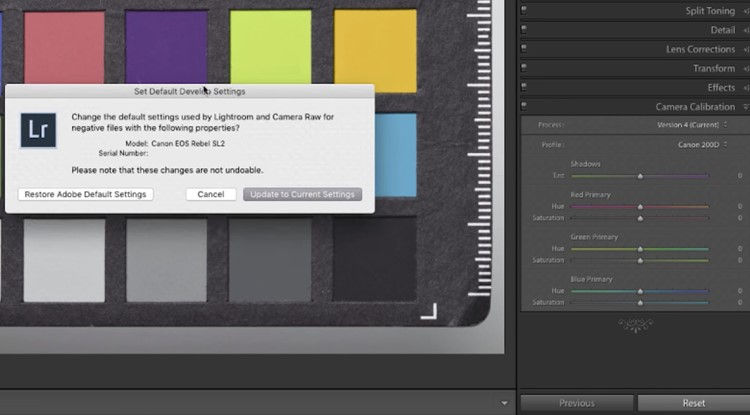750x415 pixels.
Task: Click the Green Primary Hue slider handle
Action: [640, 249]
